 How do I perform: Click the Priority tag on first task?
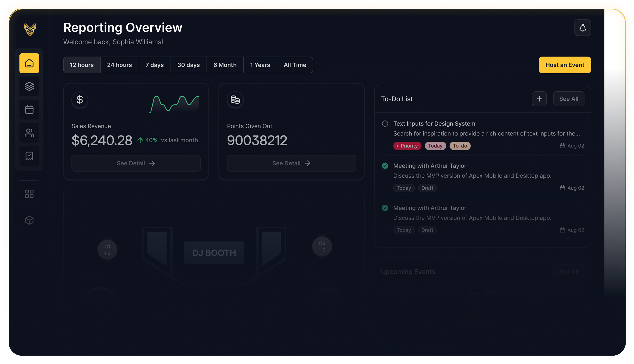pyautogui.click(x=407, y=146)
